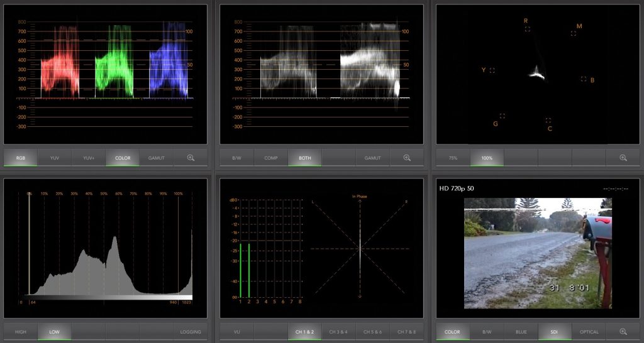The image size is (644, 343).
Task: Click the blue channel waveform in parade
Action: [x=169, y=60]
